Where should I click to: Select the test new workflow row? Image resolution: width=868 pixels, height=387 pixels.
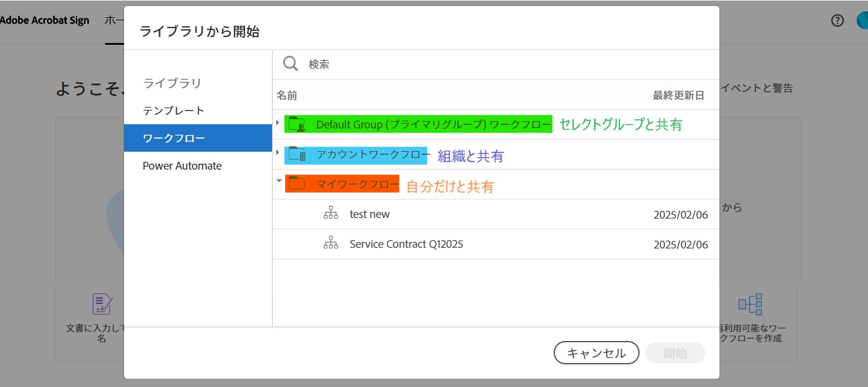click(x=496, y=214)
